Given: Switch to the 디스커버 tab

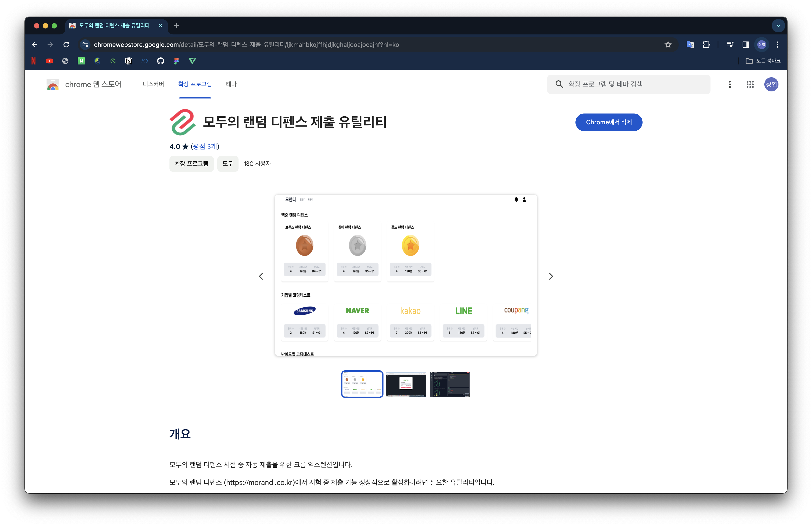Looking at the screenshot, I should (x=153, y=84).
